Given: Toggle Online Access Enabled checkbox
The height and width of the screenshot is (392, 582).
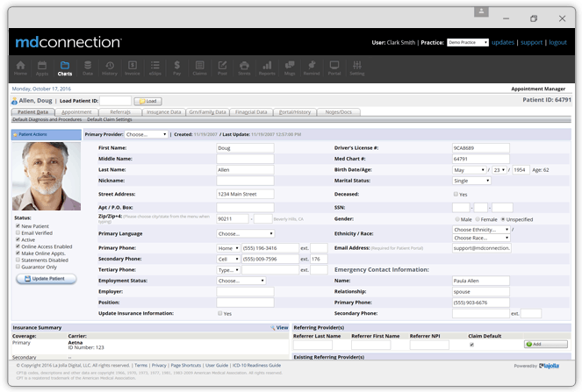Looking at the screenshot, I should pos(18,246).
